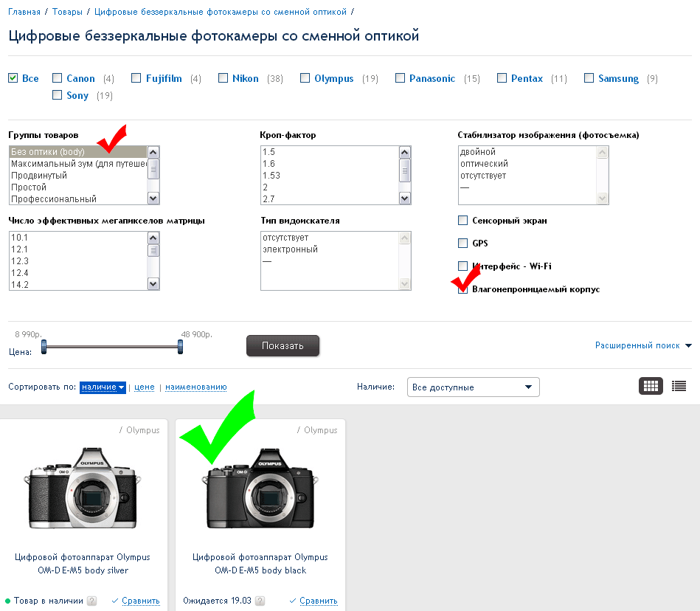The height and width of the screenshot is (611, 700).
Task: Tick the Panasonic brand checkbox
Action: 400,77
